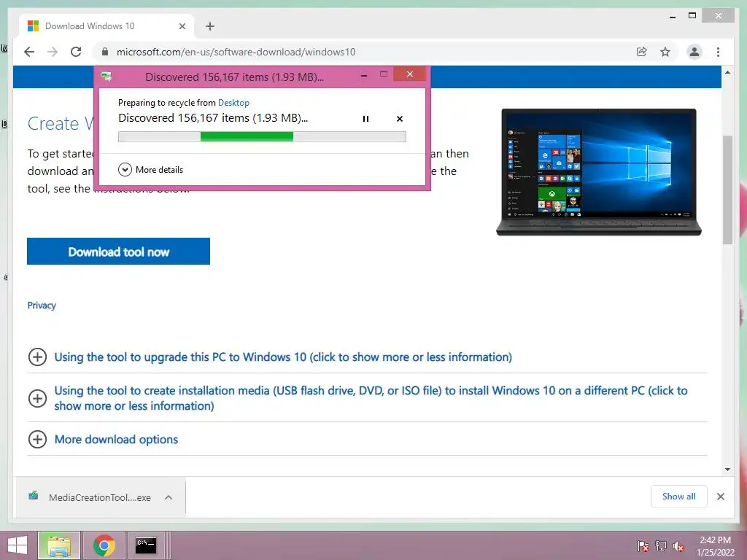Select the Download Windows 10 tab

pyautogui.click(x=106, y=26)
